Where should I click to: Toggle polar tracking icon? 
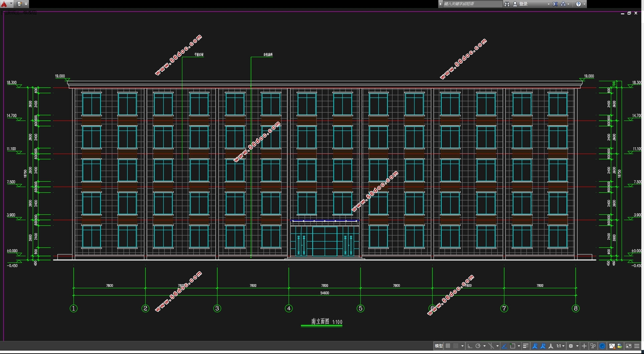pyautogui.click(x=478, y=346)
